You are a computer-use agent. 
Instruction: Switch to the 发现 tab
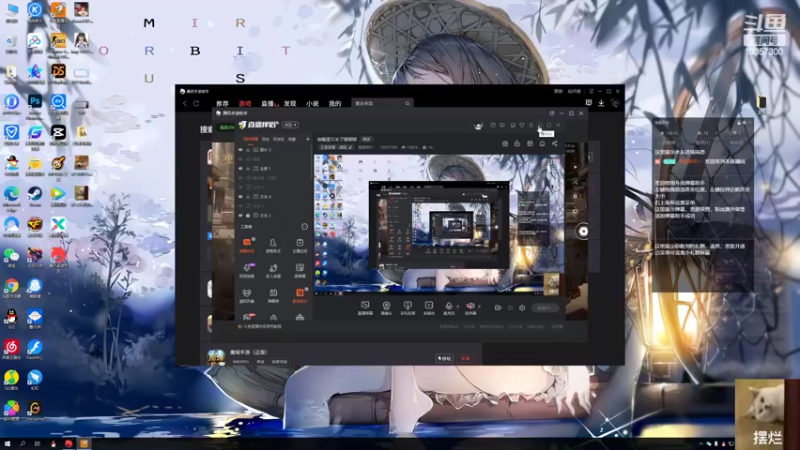point(290,104)
